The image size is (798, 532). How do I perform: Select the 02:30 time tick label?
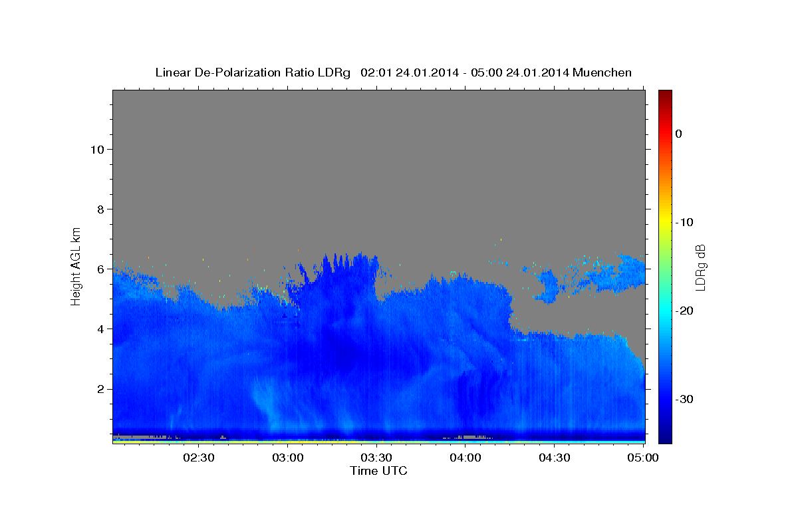point(199,458)
